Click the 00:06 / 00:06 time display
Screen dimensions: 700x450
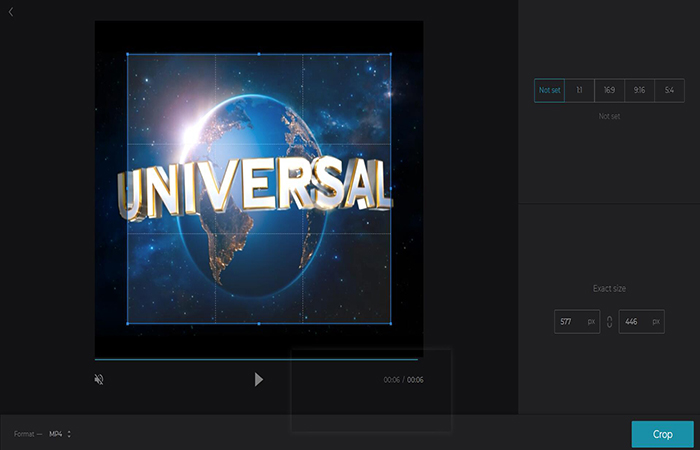[x=404, y=380]
